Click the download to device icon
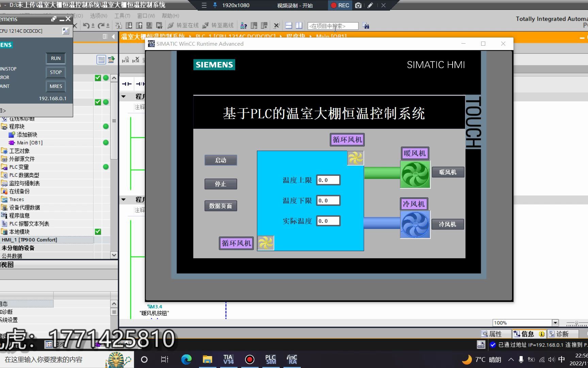The image size is (588, 368). [x=129, y=26]
